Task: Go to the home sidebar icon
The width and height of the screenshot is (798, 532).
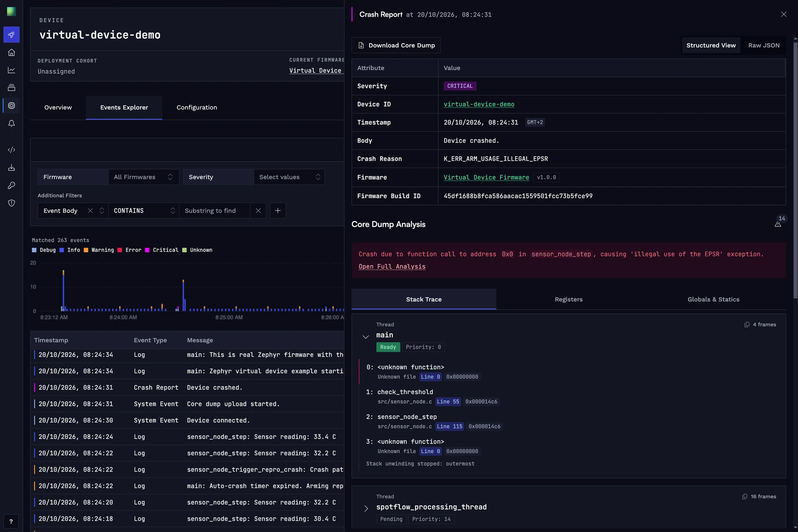Action: point(11,52)
